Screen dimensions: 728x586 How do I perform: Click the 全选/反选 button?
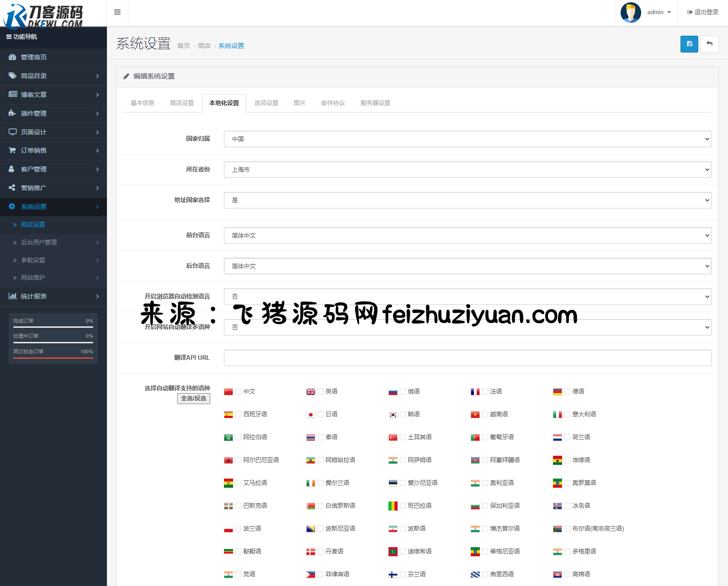194,399
